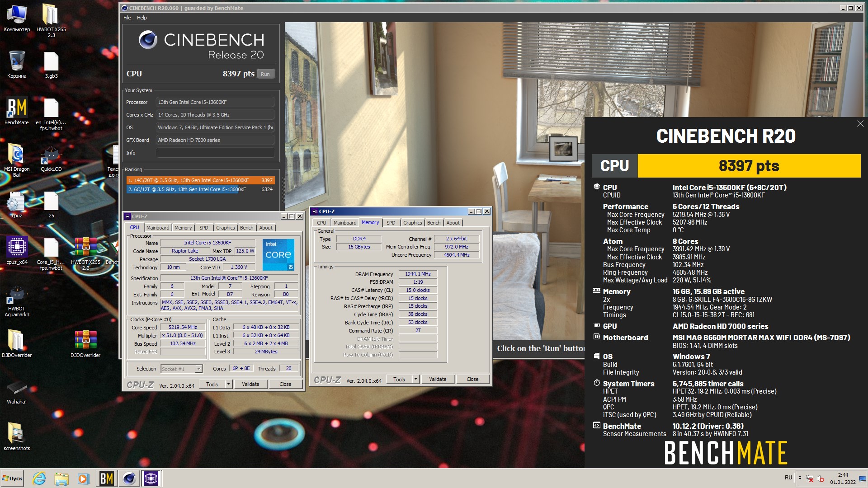Open SPD tab in left CPU-Z window

(204, 228)
